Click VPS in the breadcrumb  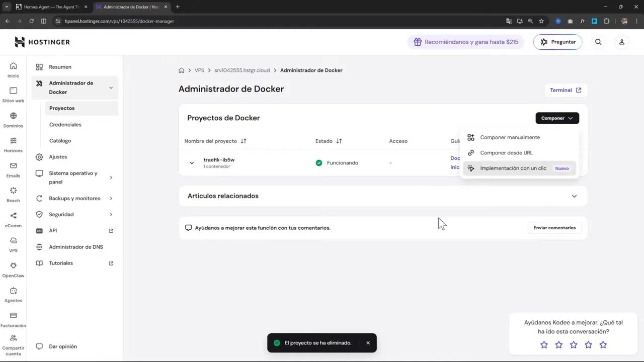[x=199, y=70]
